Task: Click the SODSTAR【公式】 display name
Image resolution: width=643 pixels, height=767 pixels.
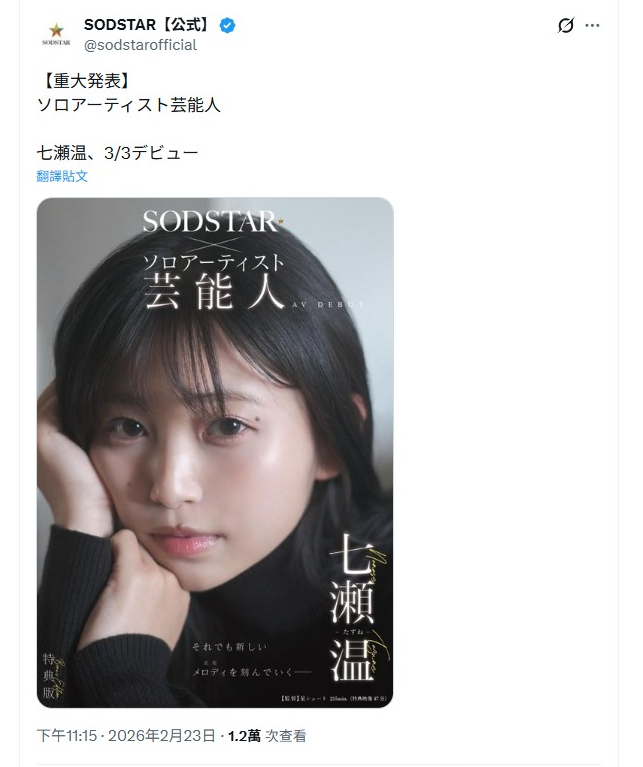Action: (149, 24)
